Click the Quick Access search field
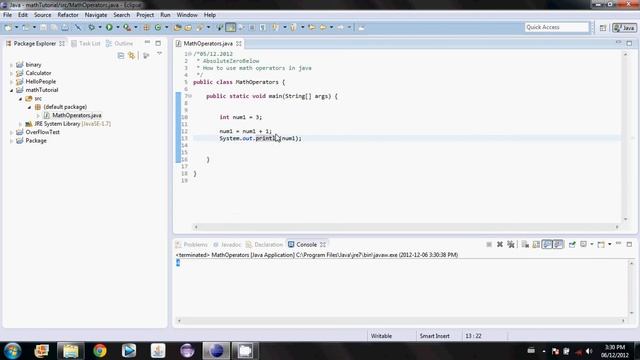The image size is (640, 360). point(556,27)
